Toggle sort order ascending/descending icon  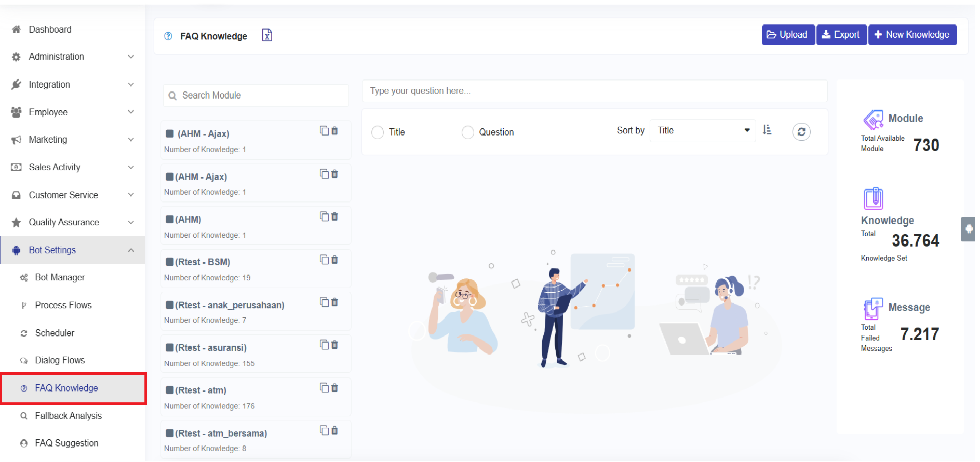(767, 130)
